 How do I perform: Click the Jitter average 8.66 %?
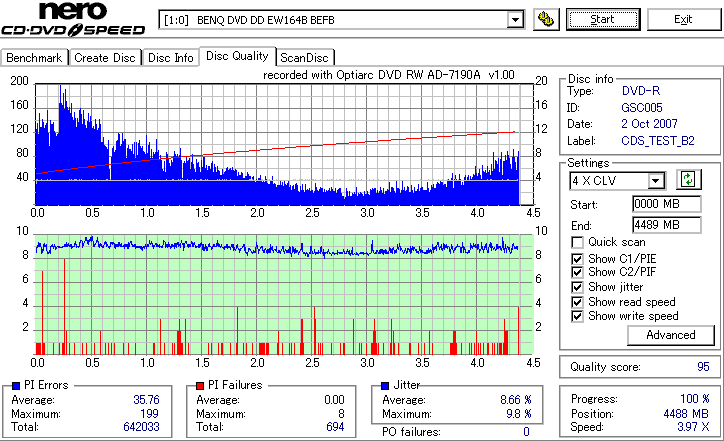coord(516,400)
